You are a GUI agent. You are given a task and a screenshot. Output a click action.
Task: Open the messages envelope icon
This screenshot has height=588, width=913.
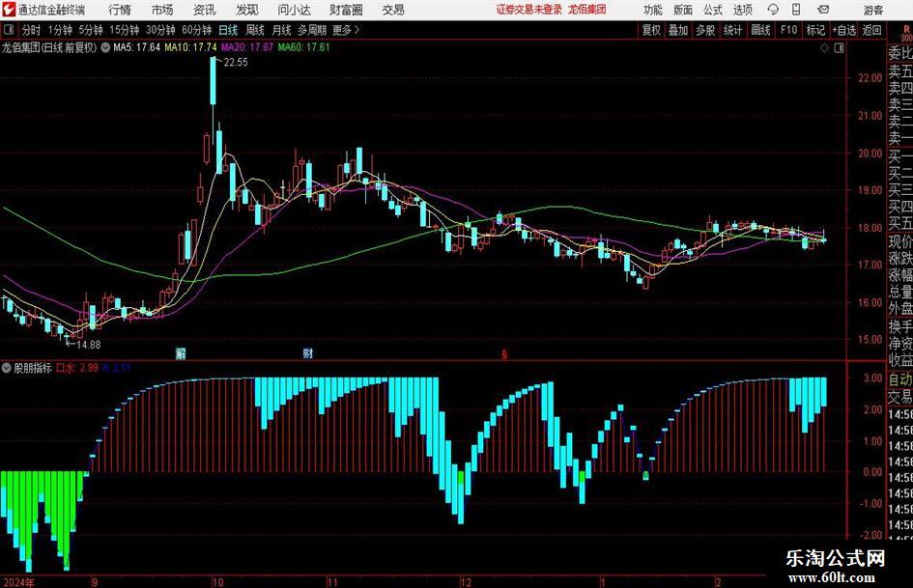pyautogui.click(x=823, y=10)
